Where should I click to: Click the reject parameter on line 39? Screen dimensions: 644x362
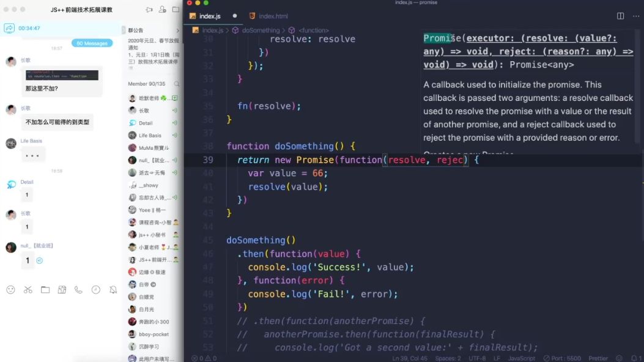pyautogui.click(x=450, y=160)
